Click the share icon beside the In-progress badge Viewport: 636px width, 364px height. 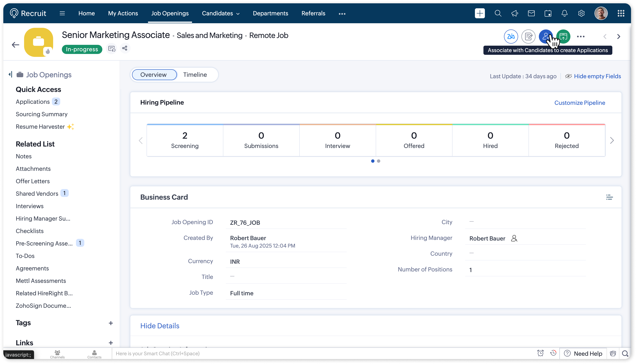coord(125,48)
